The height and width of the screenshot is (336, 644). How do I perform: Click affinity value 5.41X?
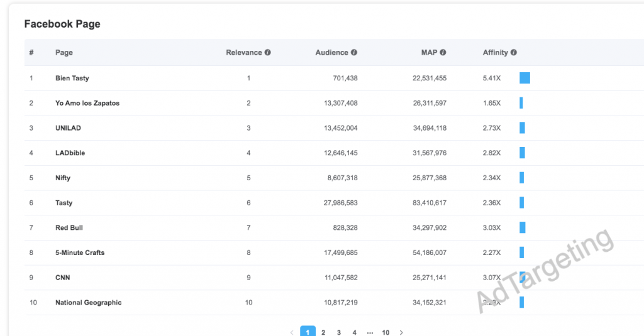coord(492,78)
